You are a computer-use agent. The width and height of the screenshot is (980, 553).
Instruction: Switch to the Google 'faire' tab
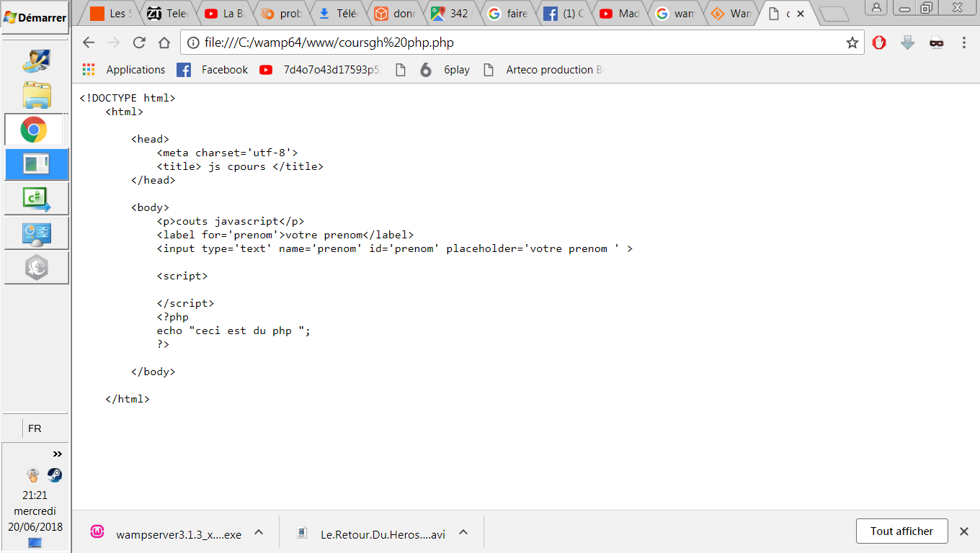pyautogui.click(x=508, y=14)
